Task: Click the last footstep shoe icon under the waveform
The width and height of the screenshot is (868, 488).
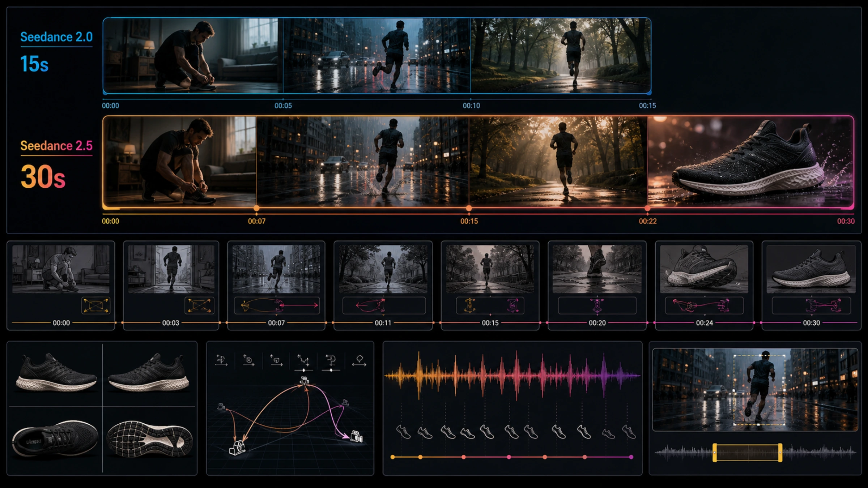Action: [x=629, y=432]
